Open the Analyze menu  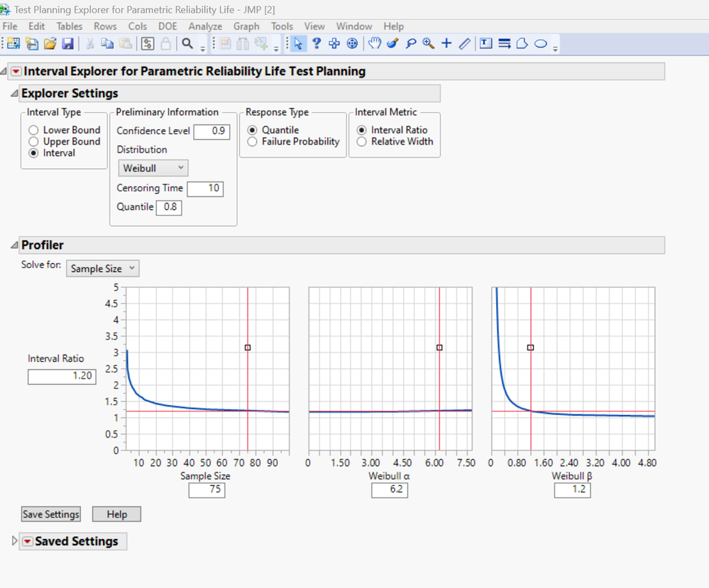coord(205,26)
